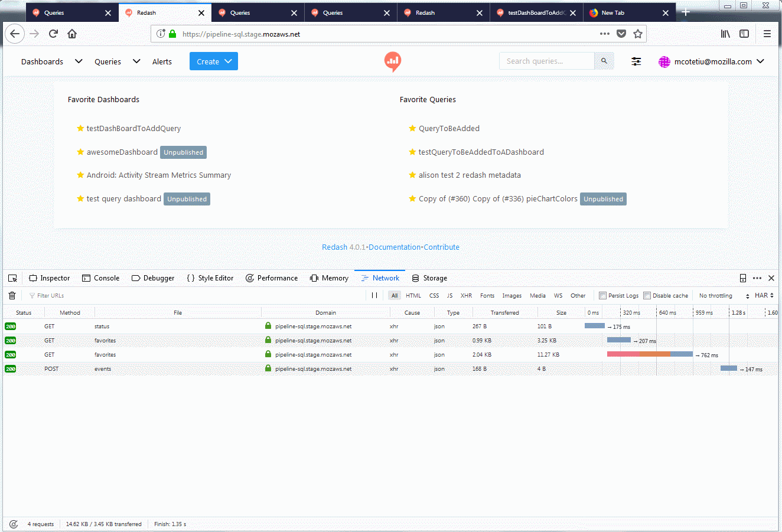Open the responsive design mode icon
The height and width of the screenshot is (532, 782).
click(x=742, y=278)
